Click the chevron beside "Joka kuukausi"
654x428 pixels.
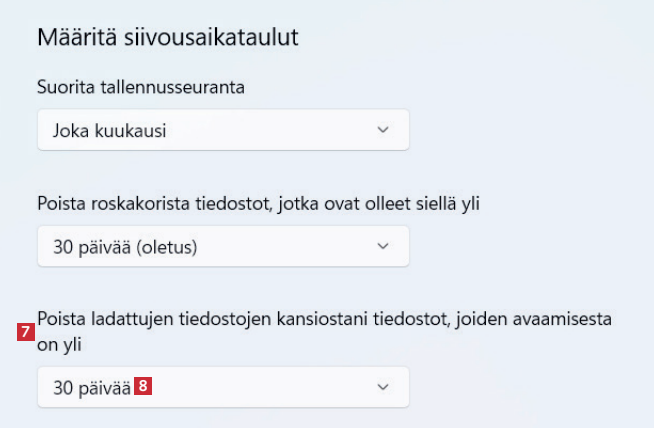(383, 130)
